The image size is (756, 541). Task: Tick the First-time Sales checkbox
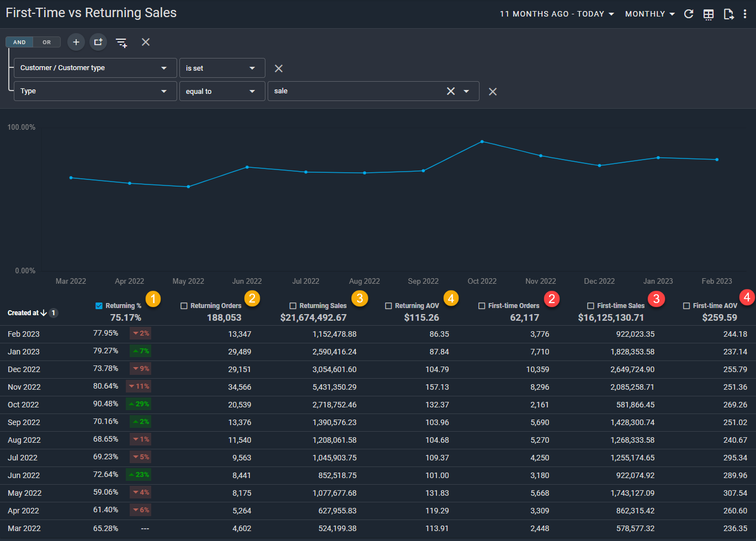coord(590,306)
